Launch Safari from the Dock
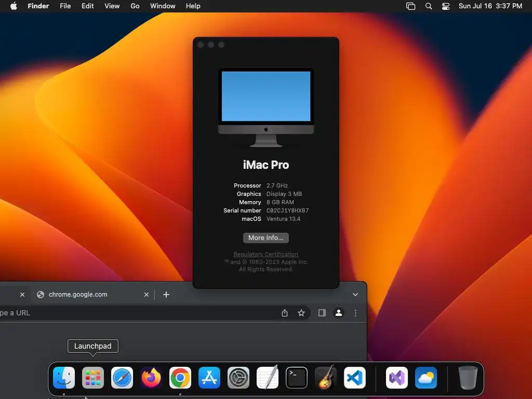Viewport: 532px width, 399px height. [122, 378]
